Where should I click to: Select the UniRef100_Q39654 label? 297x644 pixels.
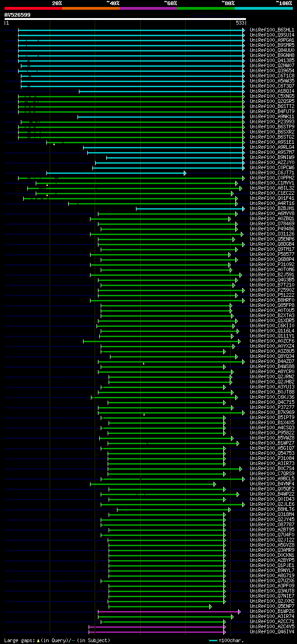pyautogui.click(x=272, y=71)
